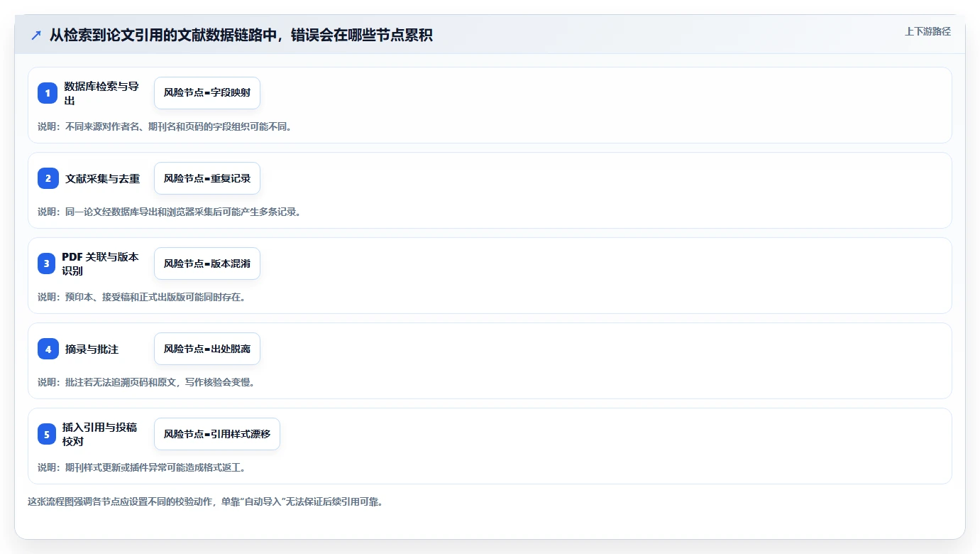Select the 风险节点=引用样式漂移 chip
The image size is (980, 554).
pyautogui.click(x=217, y=434)
